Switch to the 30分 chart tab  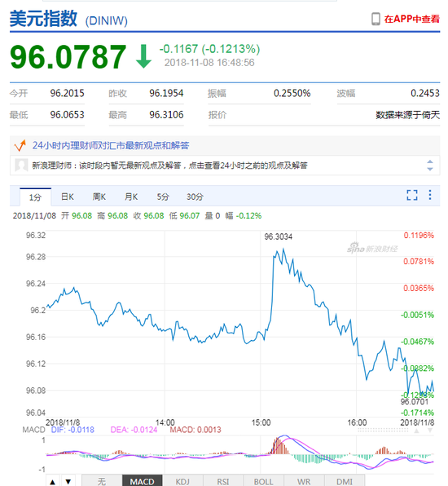coord(195,197)
